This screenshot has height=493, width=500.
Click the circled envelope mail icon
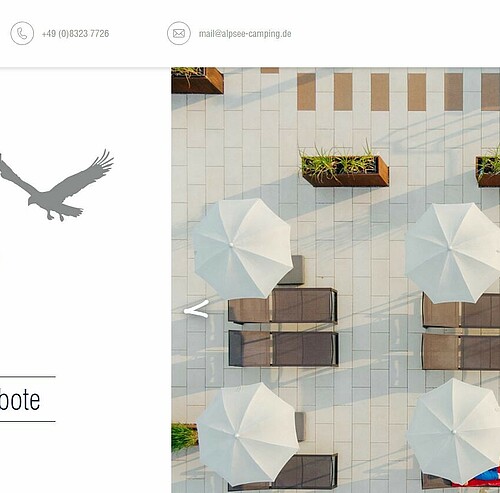pyautogui.click(x=179, y=33)
